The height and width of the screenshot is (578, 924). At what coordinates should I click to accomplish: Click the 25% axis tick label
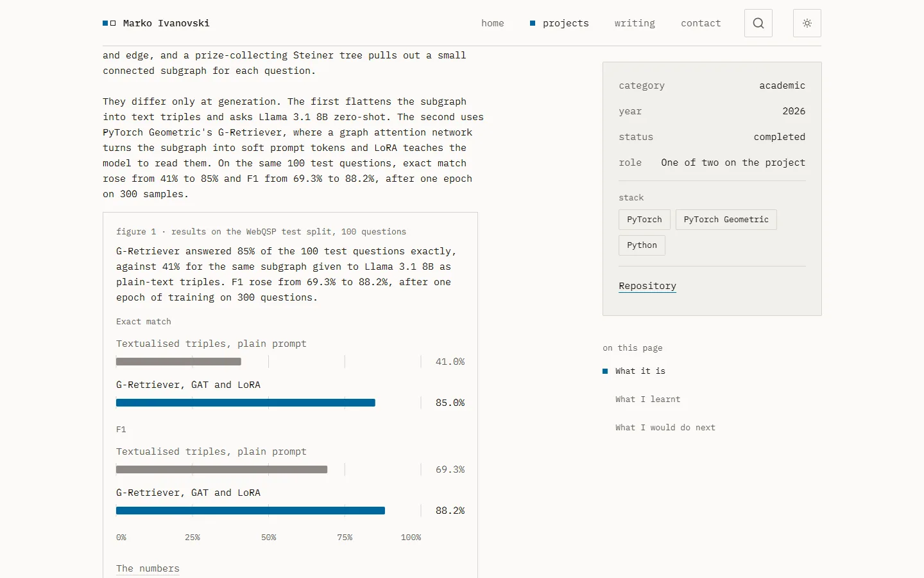pos(193,538)
